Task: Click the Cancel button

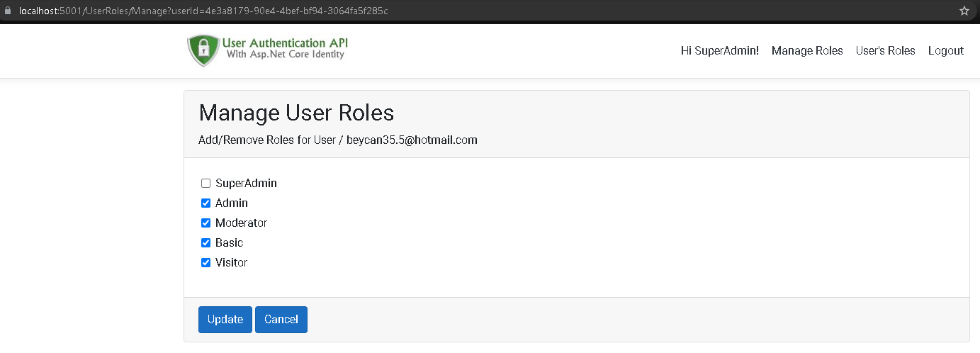Action: point(281,319)
